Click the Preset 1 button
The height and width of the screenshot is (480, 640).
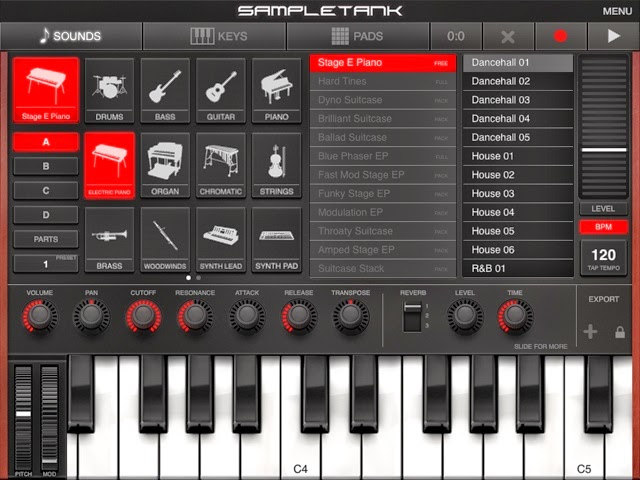(x=46, y=264)
